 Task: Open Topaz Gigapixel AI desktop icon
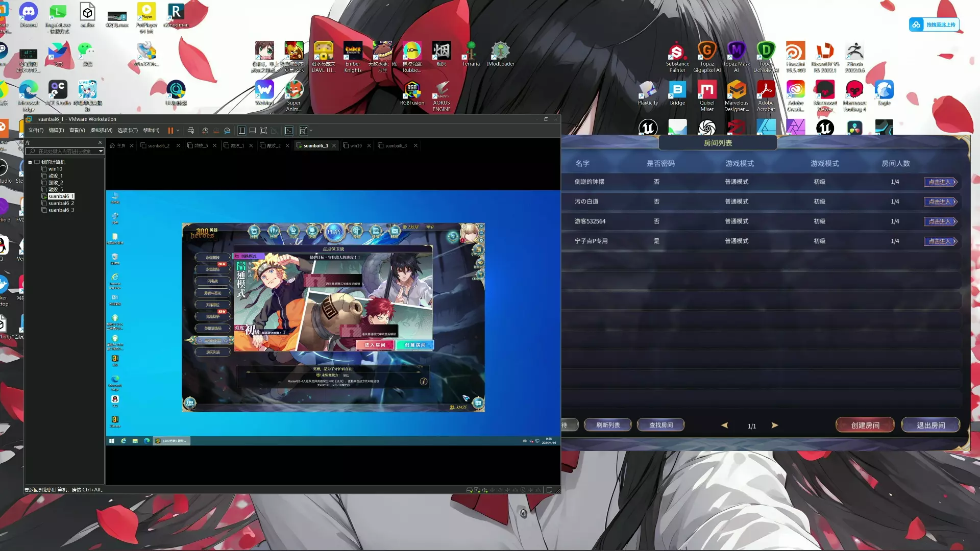[707, 57]
